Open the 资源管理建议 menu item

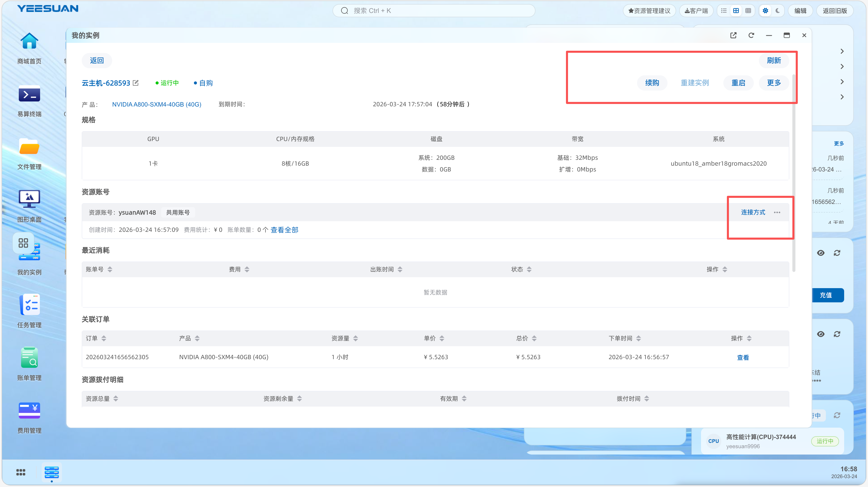(x=649, y=11)
